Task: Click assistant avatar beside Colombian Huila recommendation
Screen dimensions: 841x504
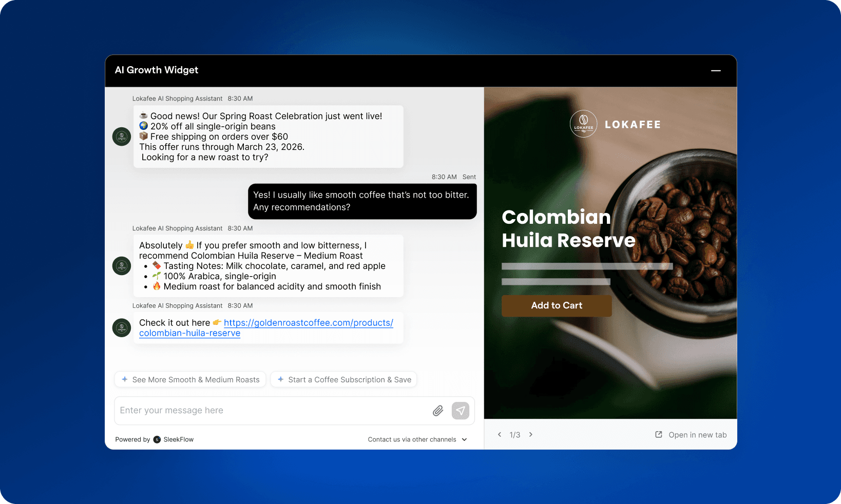Action: (122, 266)
